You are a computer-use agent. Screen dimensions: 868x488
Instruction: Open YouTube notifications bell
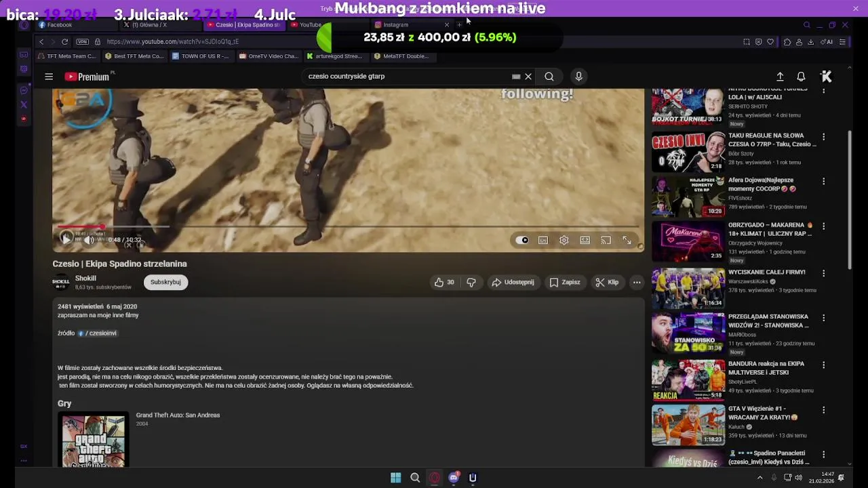pyautogui.click(x=801, y=77)
